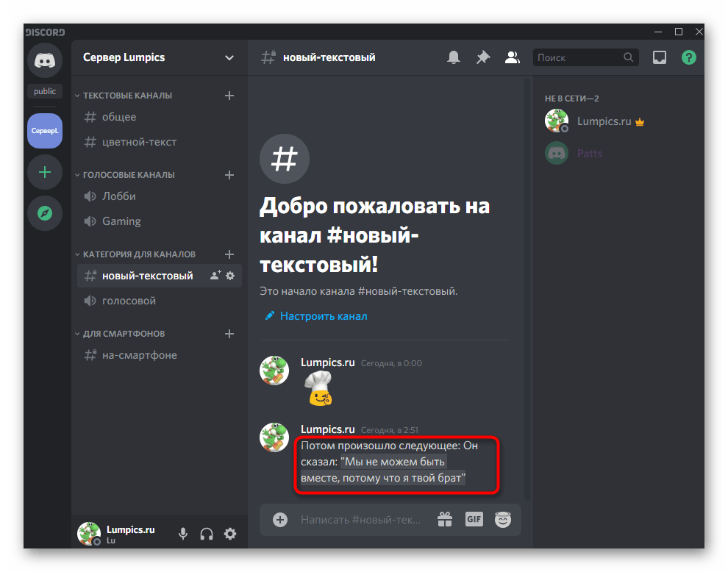This screenshot has width=728, height=572.
Task: Click the attach file plus button
Action: point(280,520)
